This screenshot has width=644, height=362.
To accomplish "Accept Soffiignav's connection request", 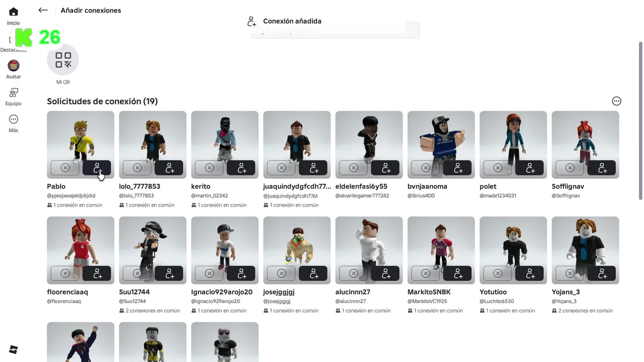I will point(601,167).
